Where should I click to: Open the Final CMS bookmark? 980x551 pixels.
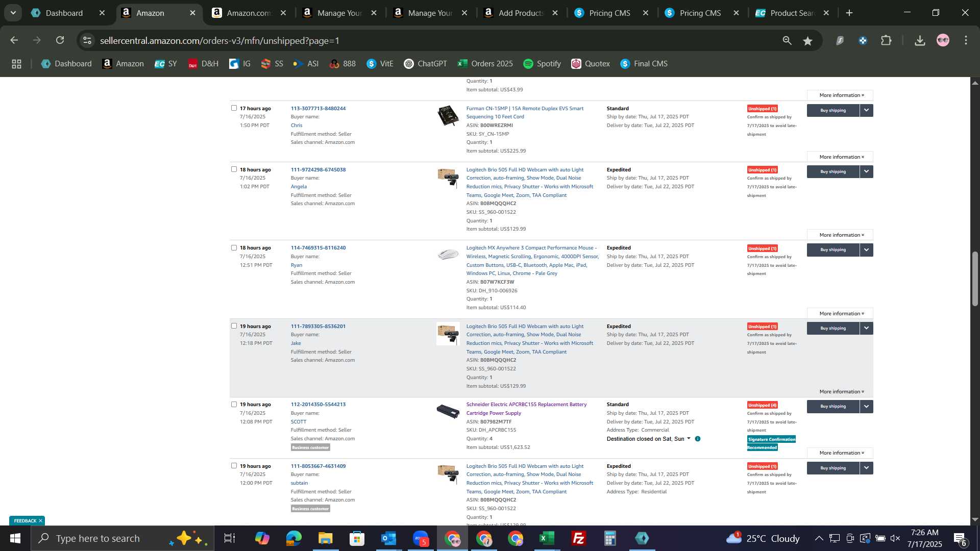[644, 64]
